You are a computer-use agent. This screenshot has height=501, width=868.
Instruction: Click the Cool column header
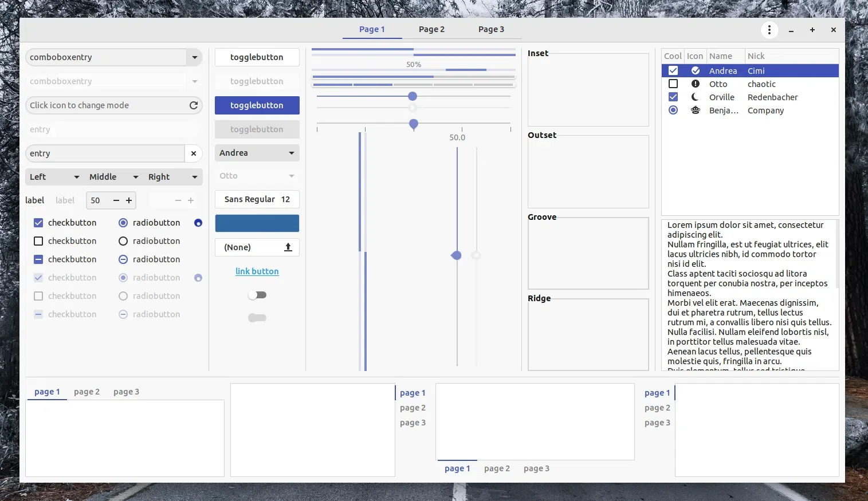[x=673, y=56]
